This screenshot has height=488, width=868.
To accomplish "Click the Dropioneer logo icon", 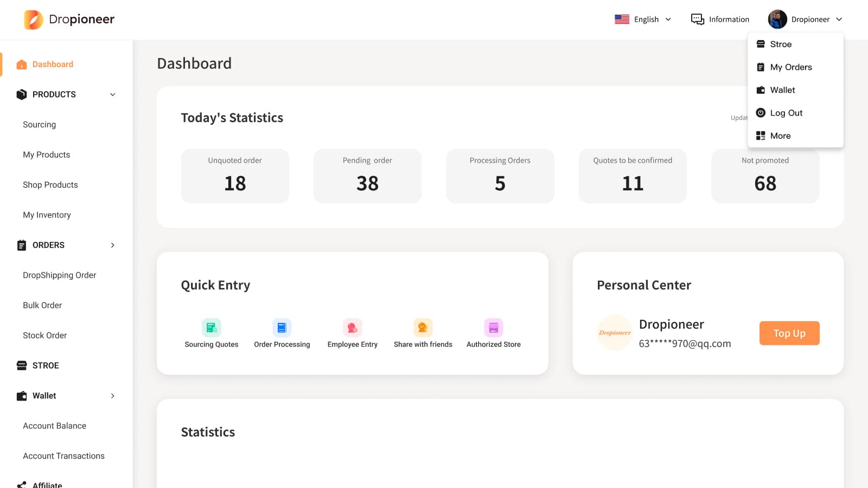I will [x=34, y=20].
